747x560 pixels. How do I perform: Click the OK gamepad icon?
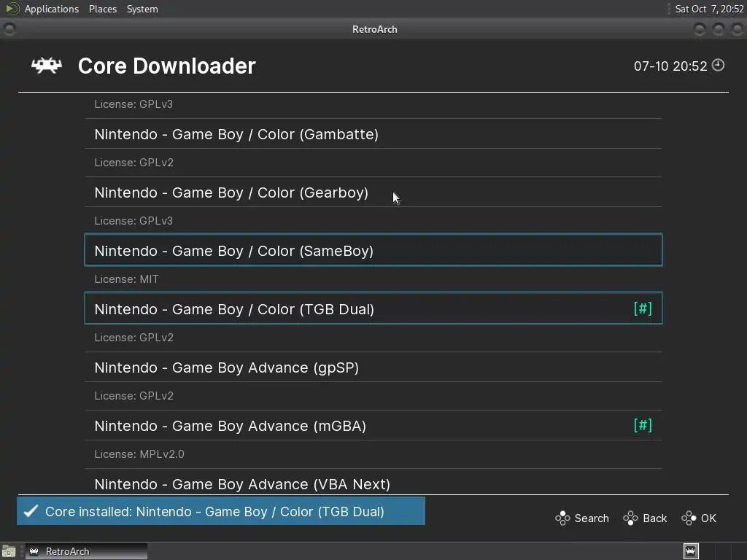689,518
